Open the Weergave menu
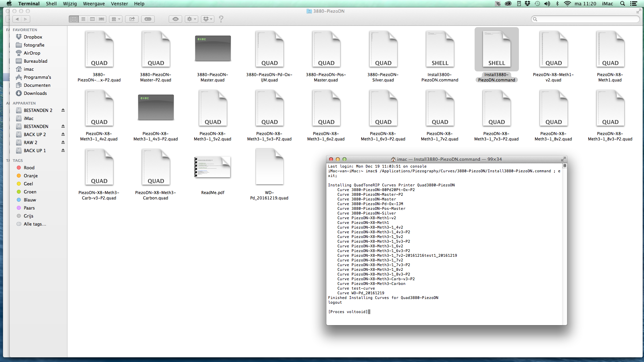Screen dimensions: 644x362 tap(94, 4)
